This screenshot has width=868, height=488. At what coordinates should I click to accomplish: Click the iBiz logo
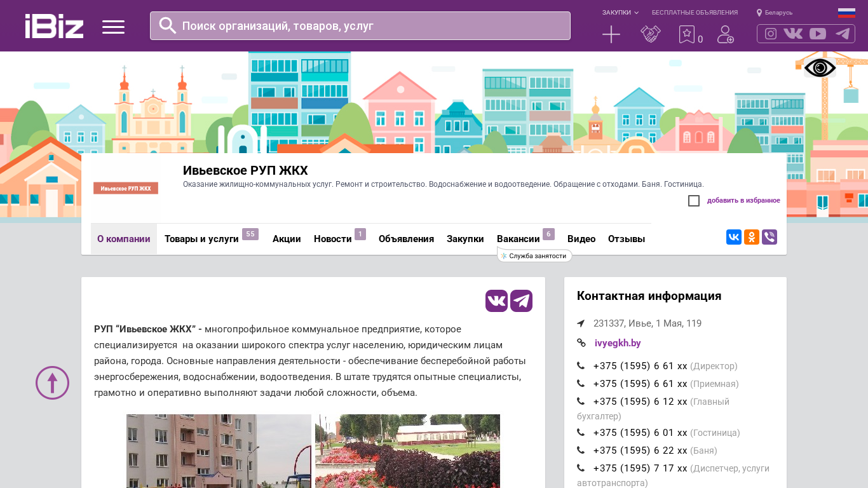point(54,26)
